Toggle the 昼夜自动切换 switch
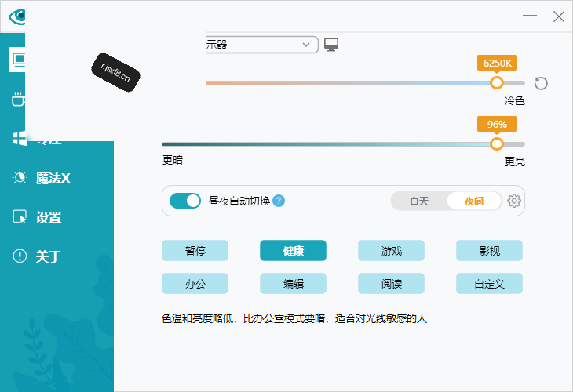 point(185,201)
